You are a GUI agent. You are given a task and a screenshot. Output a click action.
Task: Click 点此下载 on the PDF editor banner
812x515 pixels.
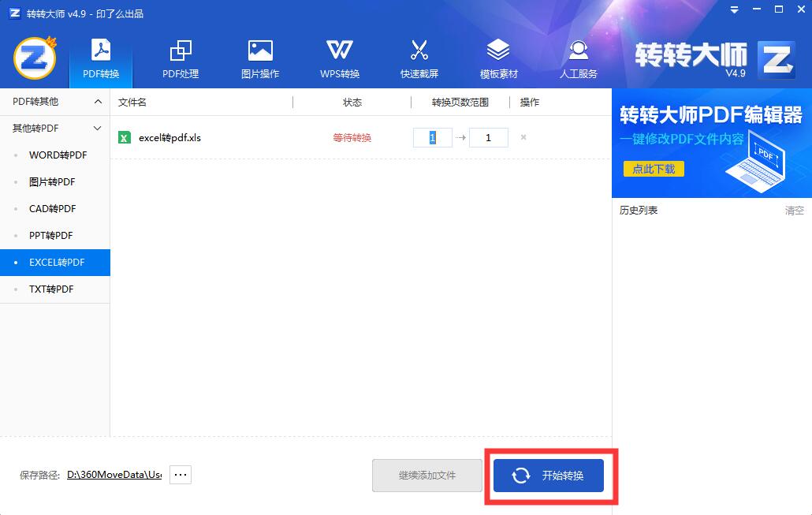click(x=654, y=169)
